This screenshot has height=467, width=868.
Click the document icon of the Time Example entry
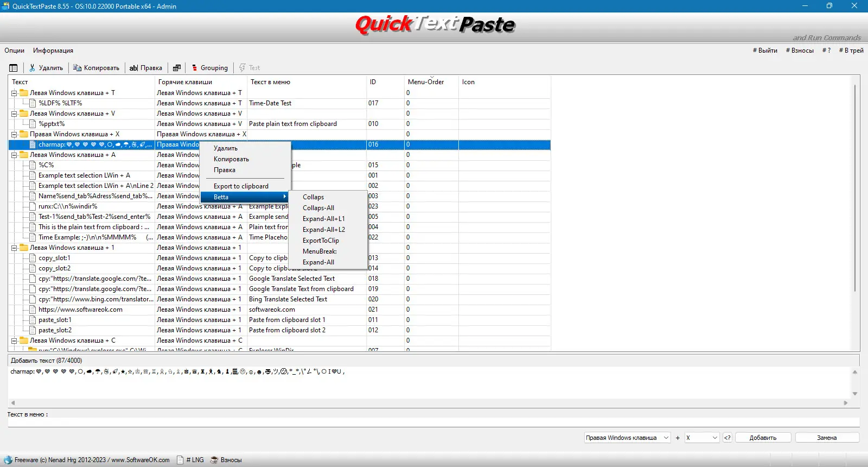point(33,237)
